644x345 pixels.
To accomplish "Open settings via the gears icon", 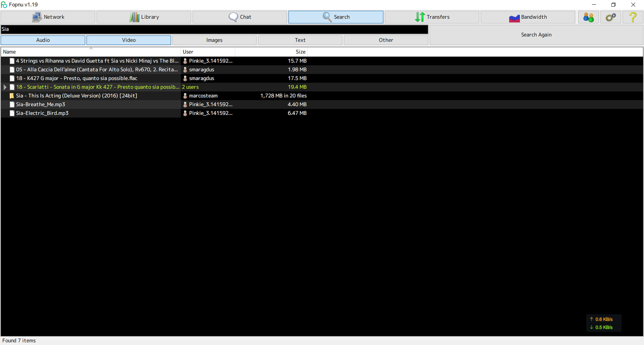I will click(x=610, y=17).
